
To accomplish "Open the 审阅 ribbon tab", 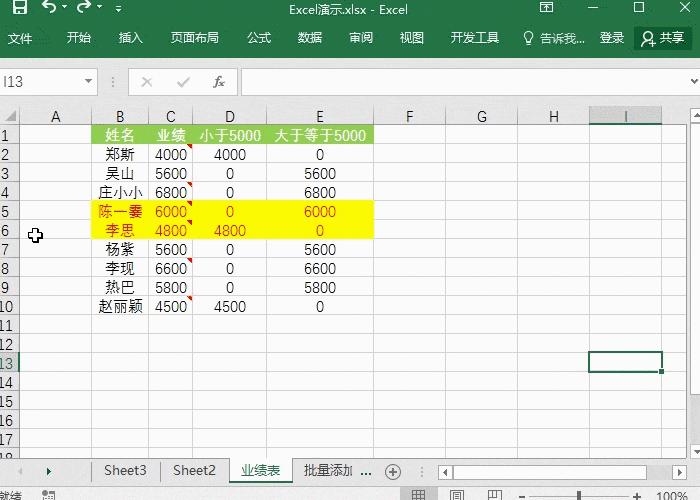I will click(361, 38).
